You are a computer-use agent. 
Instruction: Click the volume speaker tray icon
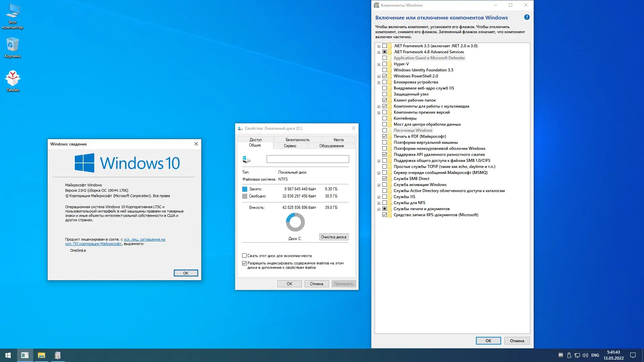585,355
